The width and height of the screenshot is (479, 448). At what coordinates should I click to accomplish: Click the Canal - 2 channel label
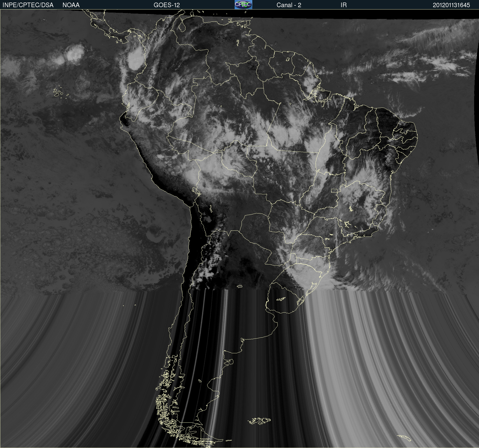tap(289, 5)
